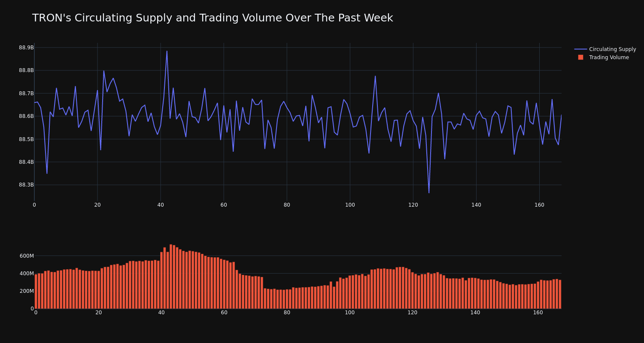This screenshot has height=343, width=644.
Task: Click the 400M volume axis label
Action: click(x=27, y=274)
